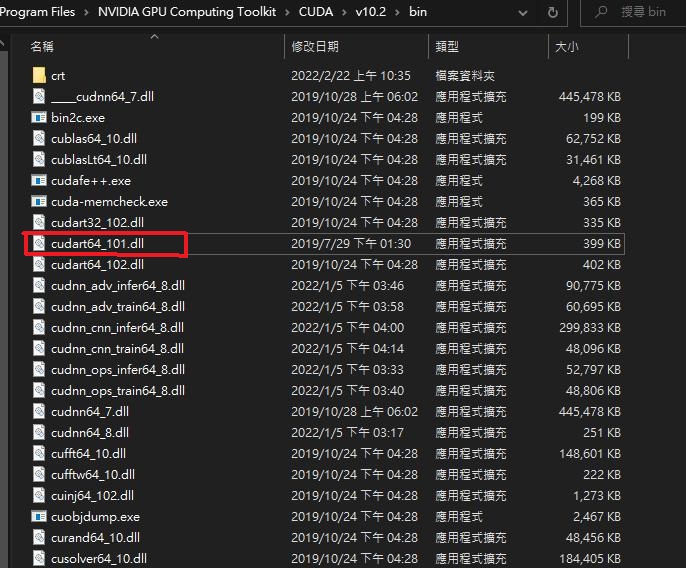Select the curand64_10.dll file icon
This screenshot has height=568, width=686.
point(39,537)
